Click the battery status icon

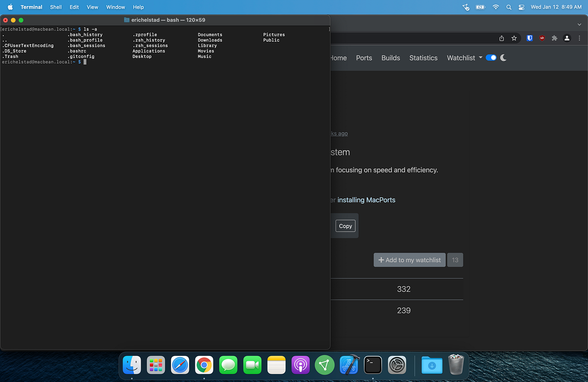point(480,7)
